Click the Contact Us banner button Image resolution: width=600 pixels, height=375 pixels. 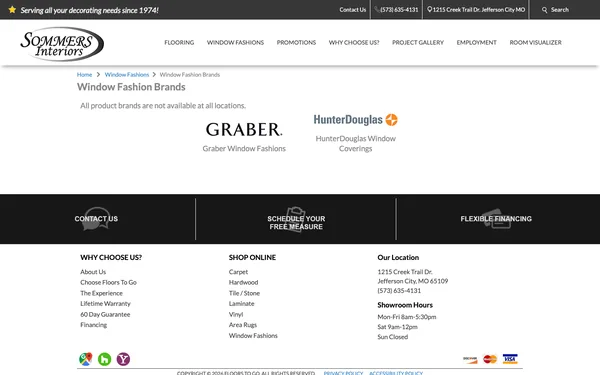pos(96,219)
